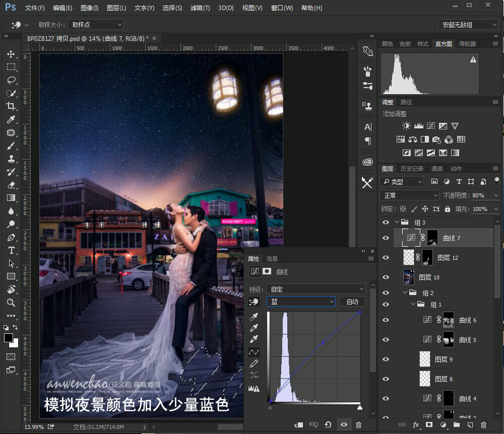
Task: Open the 预设 自定 dropdown
Action: point(316,289)
